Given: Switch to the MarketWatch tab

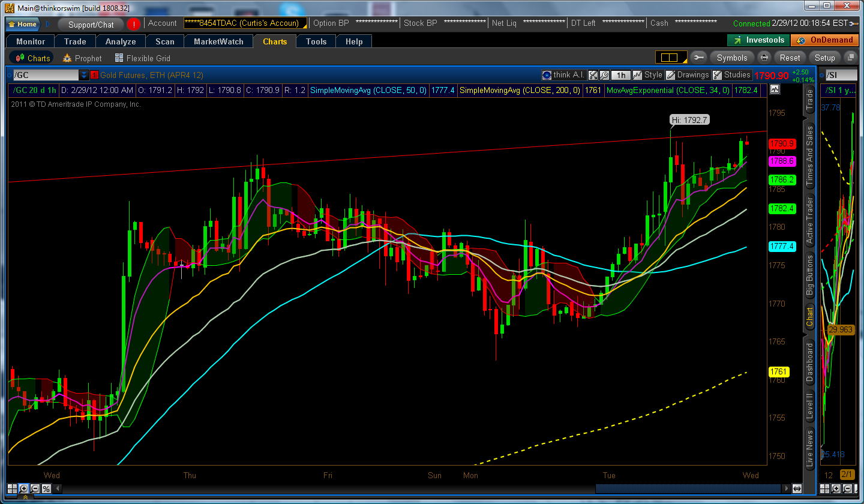Looking at the screenshot, I should [x=218, y=41].
